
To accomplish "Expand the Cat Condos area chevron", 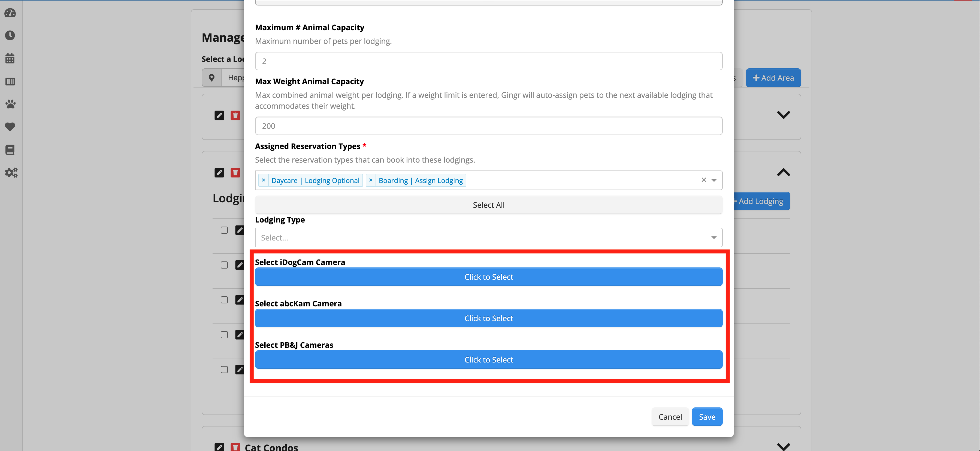I will pos(783,446).
